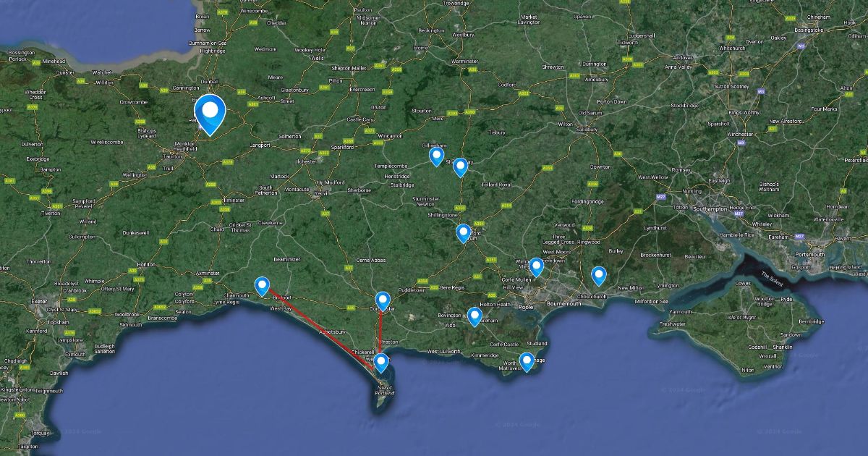Viewport: 868px width, 456px height.
Task: Select the Dorchester map pin
Action: (x=383, y=301)
